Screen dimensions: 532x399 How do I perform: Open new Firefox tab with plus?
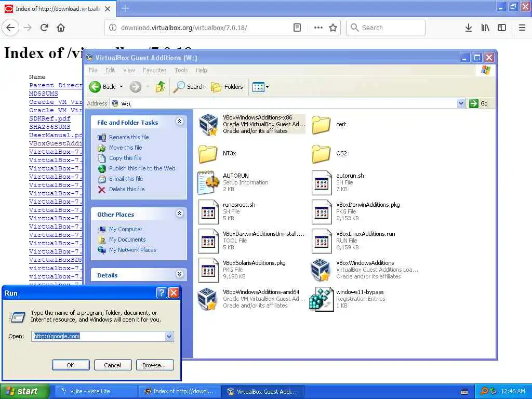tap(125, 8)
